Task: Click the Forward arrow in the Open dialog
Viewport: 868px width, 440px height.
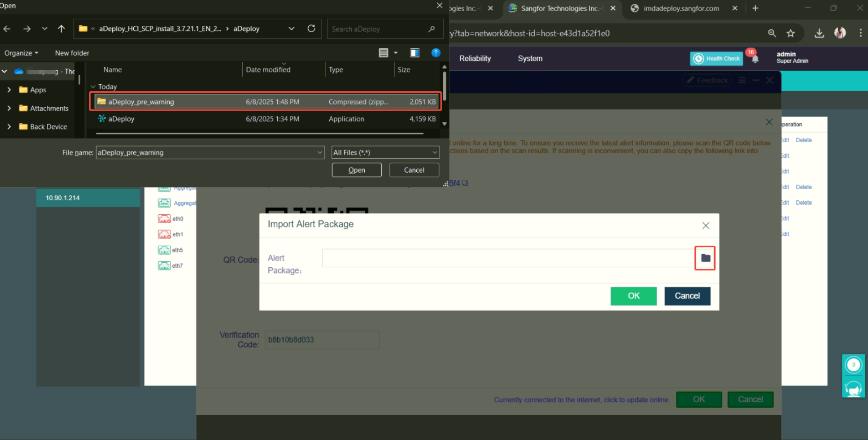Action: coord(27,29)
